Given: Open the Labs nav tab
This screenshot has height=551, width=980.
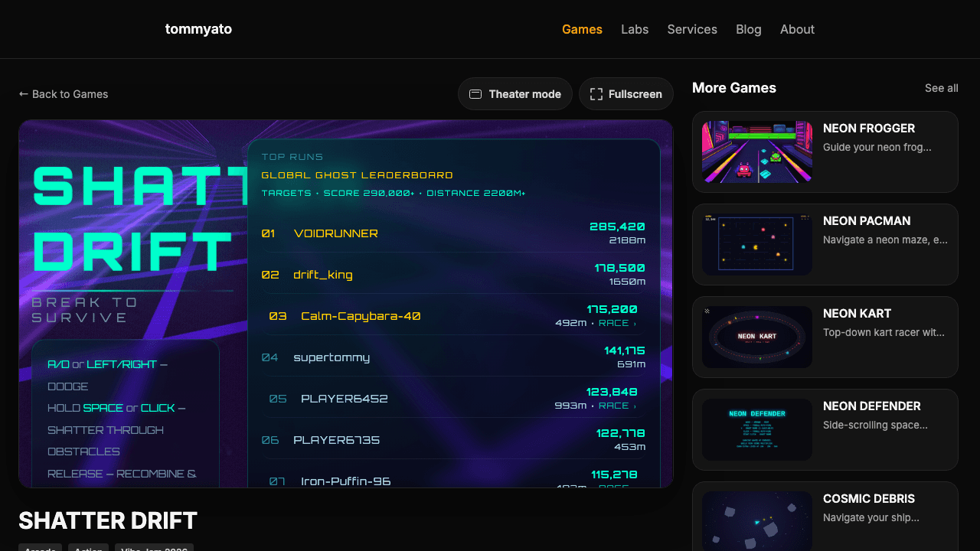Looking at the screenshot, I should pyautogui.click(x=635, y=29).
